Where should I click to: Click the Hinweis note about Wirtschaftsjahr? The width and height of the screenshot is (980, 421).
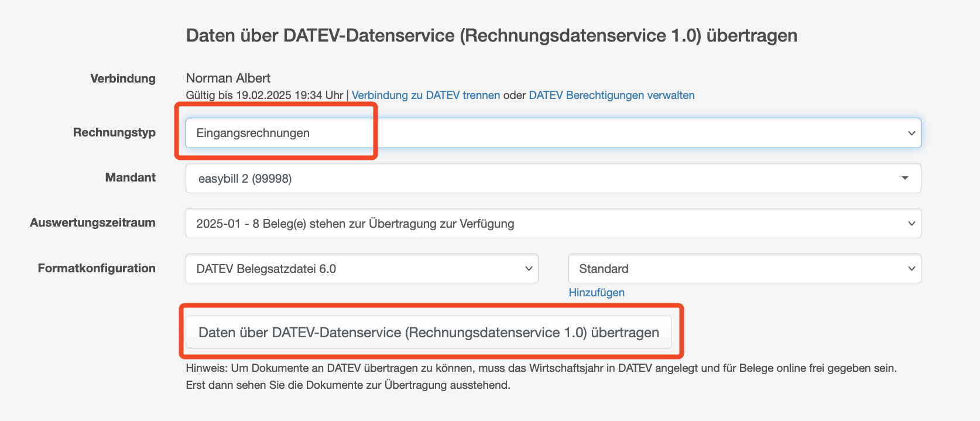click(542, 376)
